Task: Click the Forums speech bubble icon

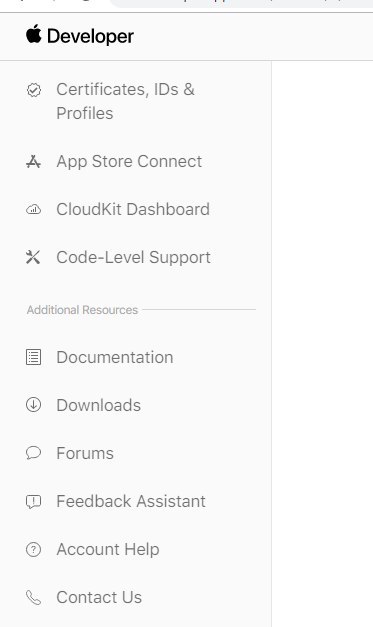Action: 34,453
